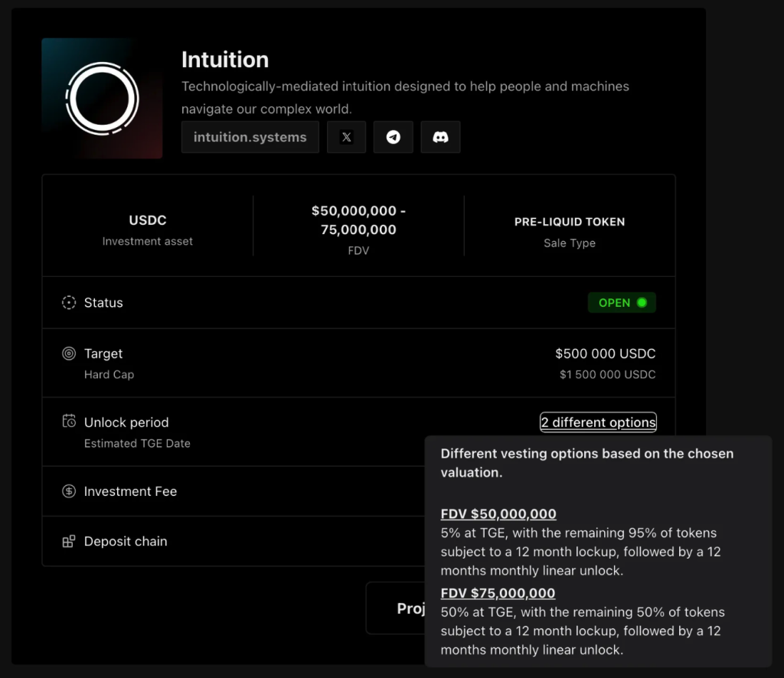784x678 pixels.
Task: Click the $50,000,000 - 75,000,000 FDV value
Action: [358, 220]
